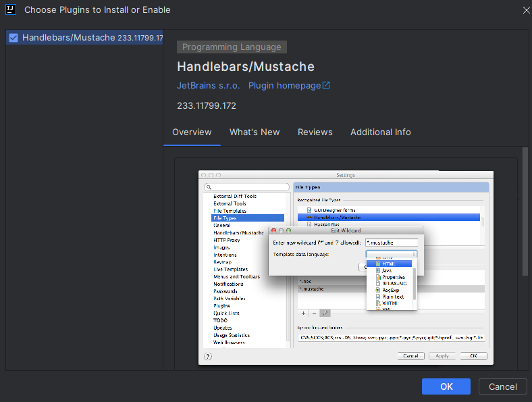Click the plugin settings screenshot thumbnail
This screenshot has height=402, width=532.
click(x=346, y=268)
